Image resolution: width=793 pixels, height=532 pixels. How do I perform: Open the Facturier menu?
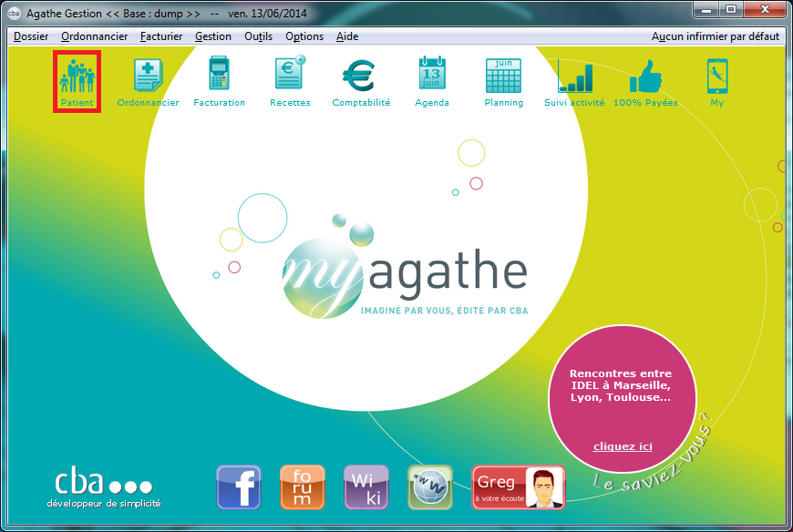[161, 36]
